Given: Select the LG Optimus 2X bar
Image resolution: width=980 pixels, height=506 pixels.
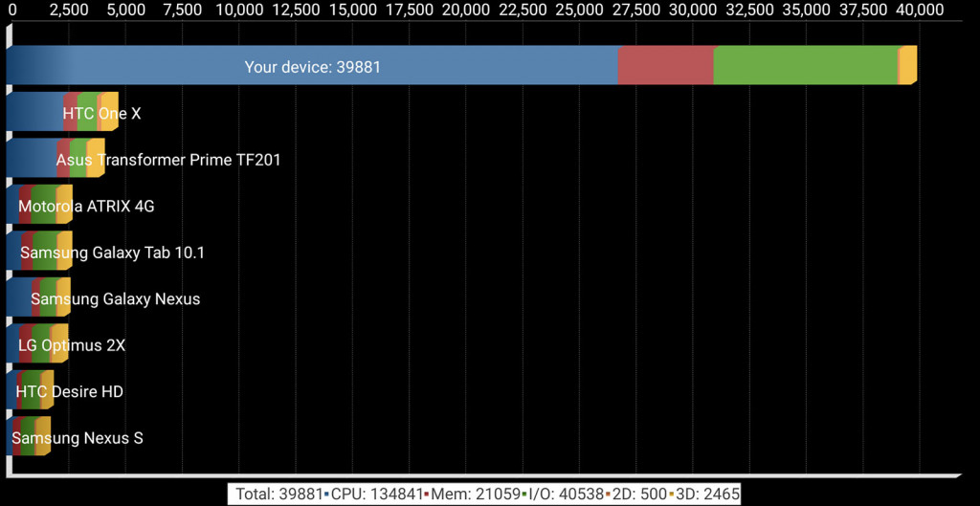Looking at the screenshot, I should pyautogui.click(x=37, y=343).
